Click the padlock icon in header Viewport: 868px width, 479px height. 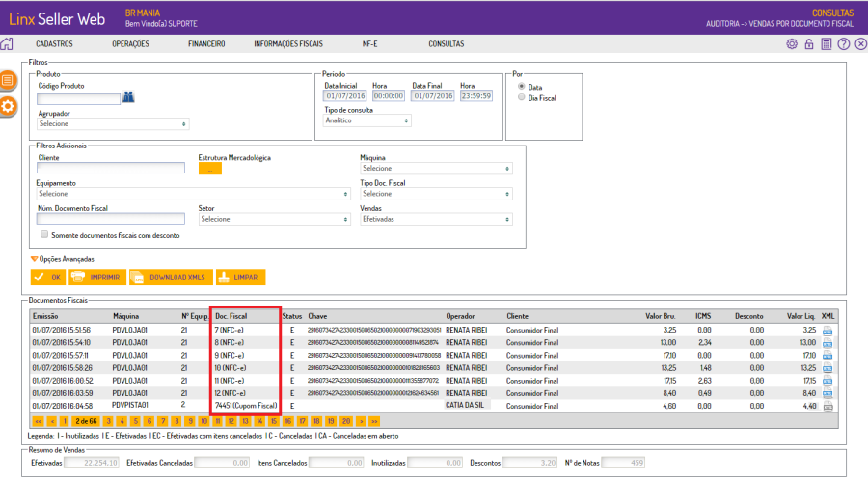pos(809,44)
